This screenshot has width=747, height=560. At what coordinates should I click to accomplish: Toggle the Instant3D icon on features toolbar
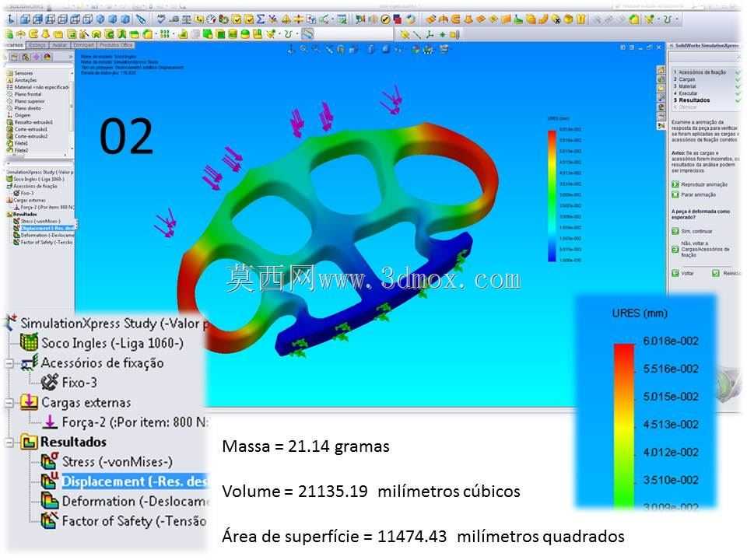[x=308, y=34]
